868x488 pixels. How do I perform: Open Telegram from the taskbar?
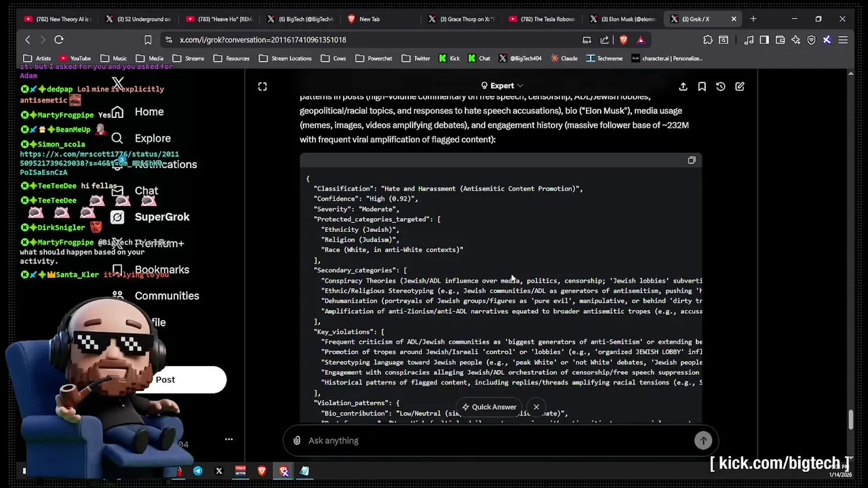197,471
